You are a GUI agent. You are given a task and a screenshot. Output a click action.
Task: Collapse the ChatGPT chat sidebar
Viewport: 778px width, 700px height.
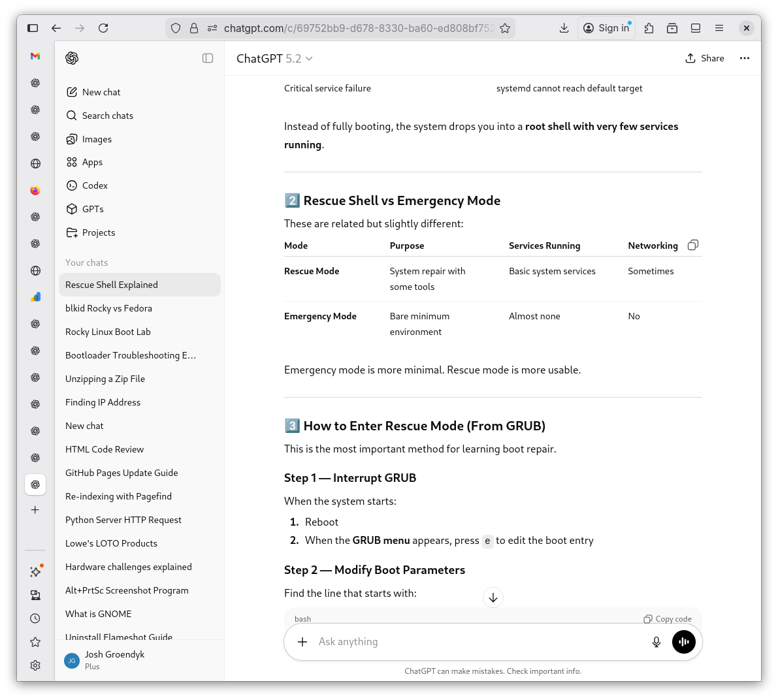point(208,58)
